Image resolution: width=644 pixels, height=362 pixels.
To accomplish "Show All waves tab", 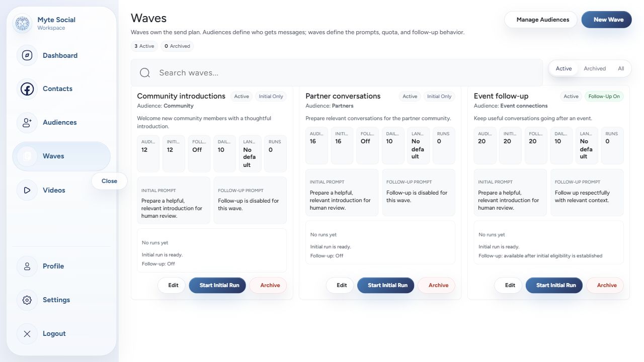I will pyautogui.click(x=621, y=68).
